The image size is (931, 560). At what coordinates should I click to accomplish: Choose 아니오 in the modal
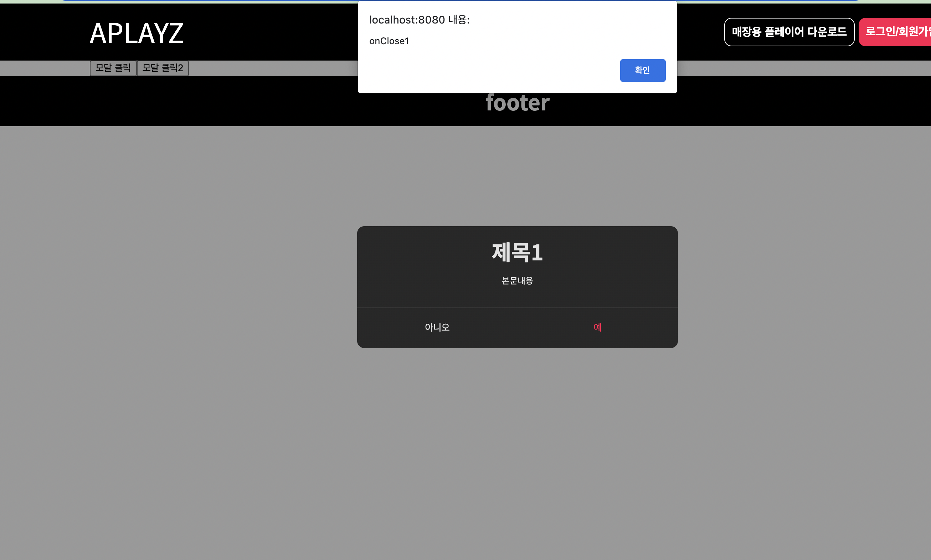(437, 327)
